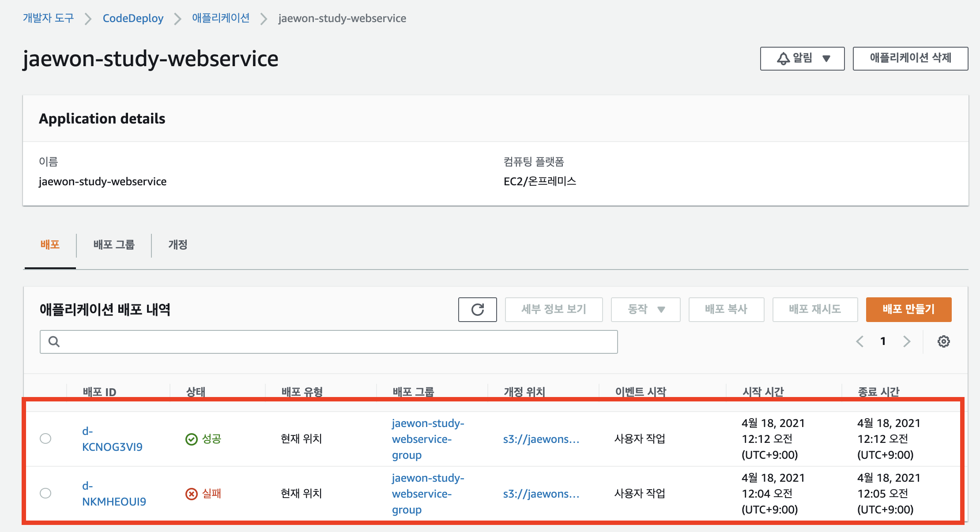Select radio button for d-KCNOG3VI9 deployment
980x532 pixels.
[x=45, y=438]
